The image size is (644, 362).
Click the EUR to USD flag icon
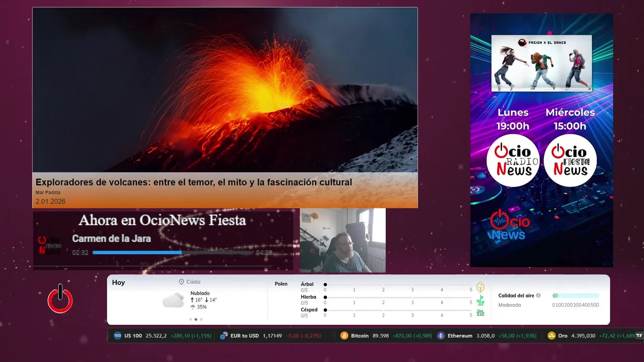coord(224,335)
